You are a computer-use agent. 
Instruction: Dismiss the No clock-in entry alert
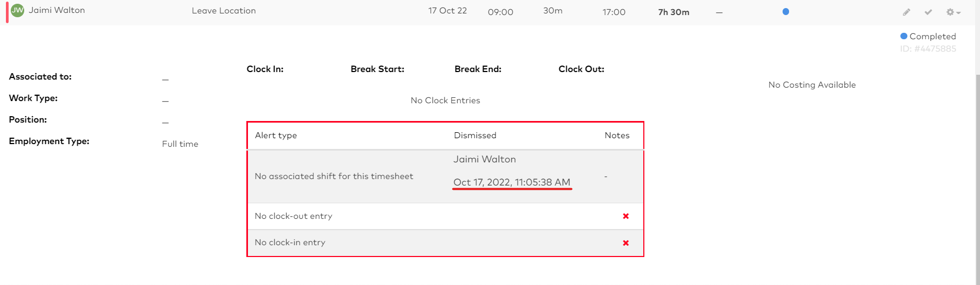pyautogui.click(x=626, y=243)
